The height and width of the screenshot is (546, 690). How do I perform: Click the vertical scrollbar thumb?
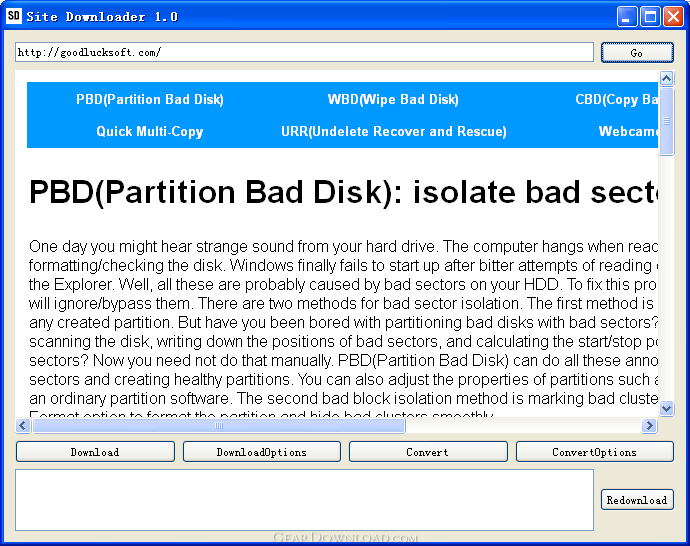click(x=666, y=121)
